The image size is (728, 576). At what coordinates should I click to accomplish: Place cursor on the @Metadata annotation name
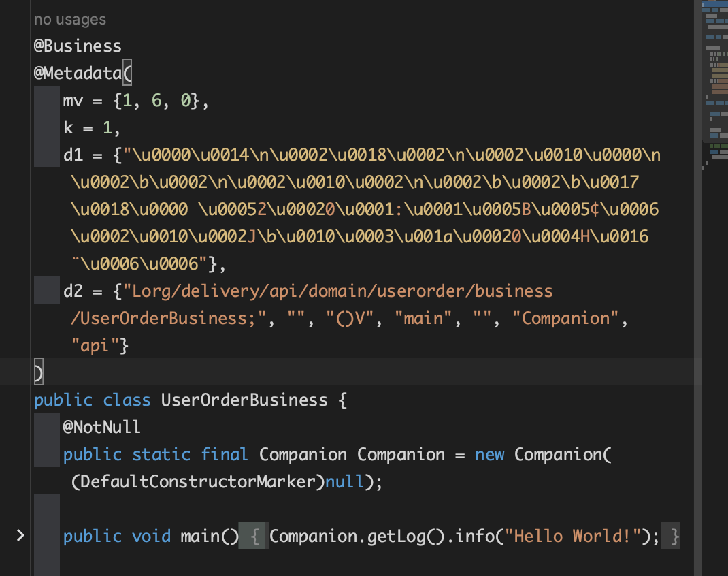coord(77,74)
